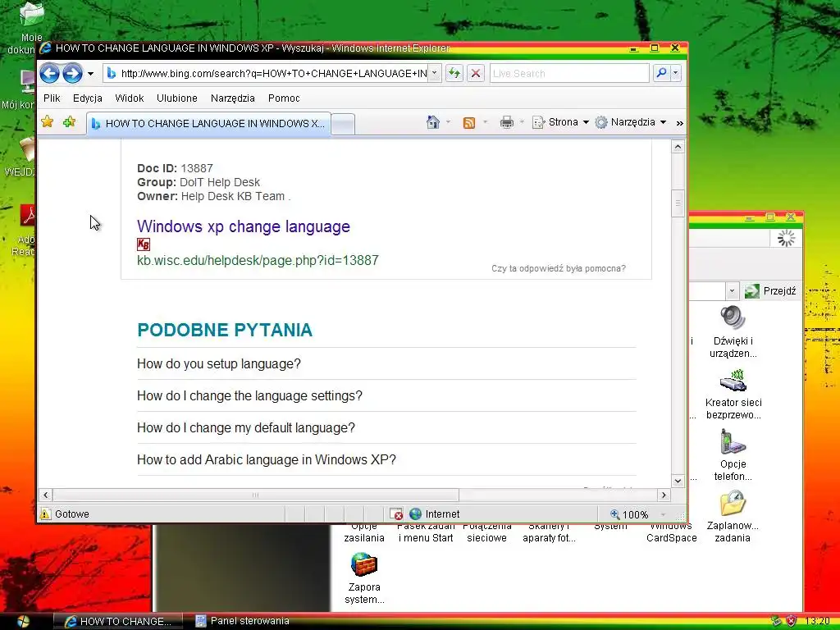Expand the address dropdown in Panel sterowania
Image resolution: width=840 pixels, height=630 pixels.
click(x=732, y=291)
